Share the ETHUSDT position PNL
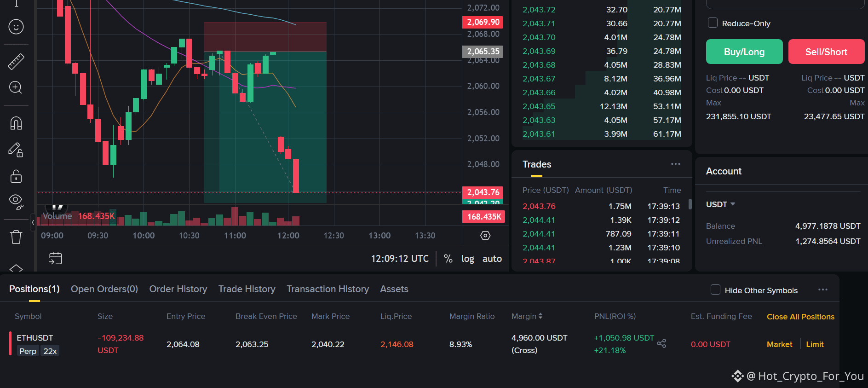The width and height of the screenshot is (868, 388). 661,343
